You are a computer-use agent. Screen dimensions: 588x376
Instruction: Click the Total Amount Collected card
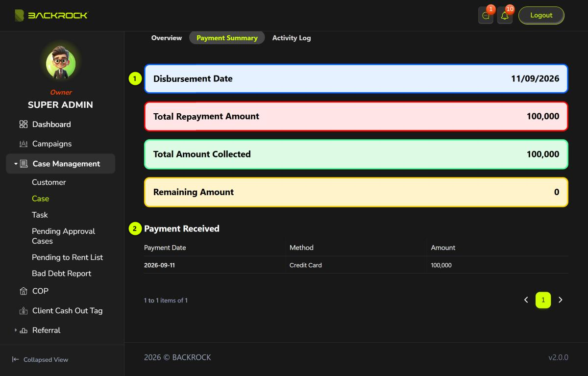(356, 154)
